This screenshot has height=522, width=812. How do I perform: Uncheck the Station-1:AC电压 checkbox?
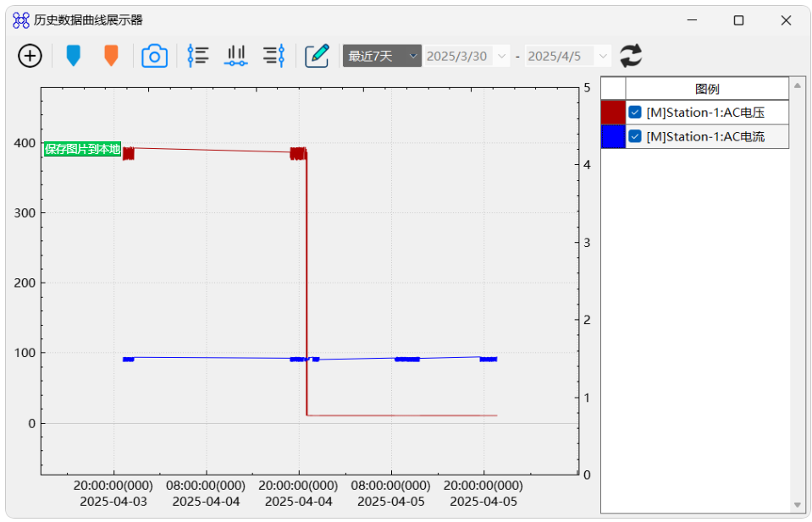tap(635, 113)
